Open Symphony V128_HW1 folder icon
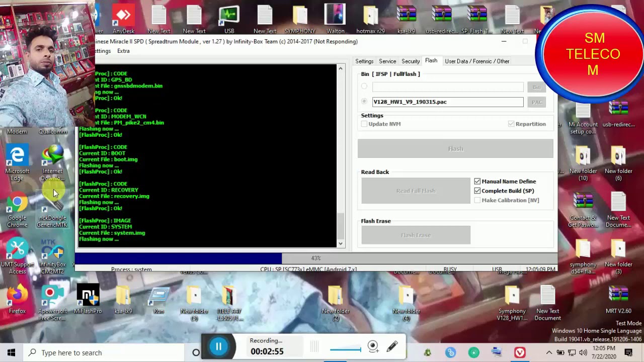Screen dimensions: 644x362 [512, 304]
